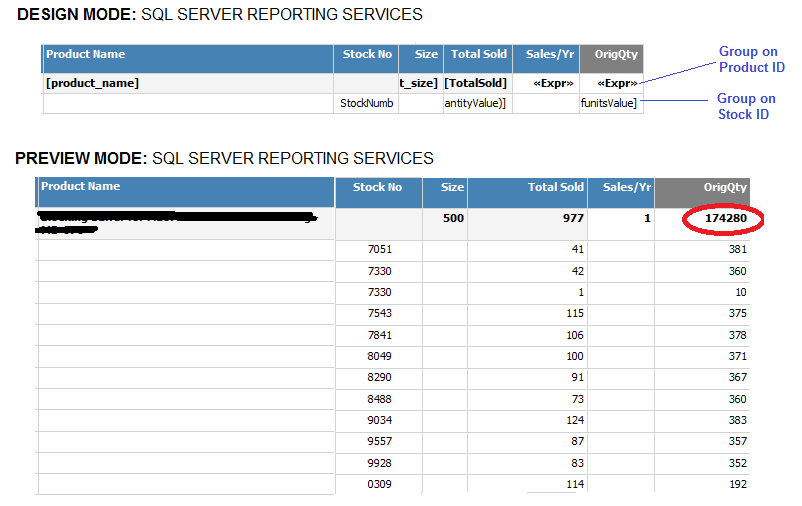Select stock number 9557

[x=380, y=441]
